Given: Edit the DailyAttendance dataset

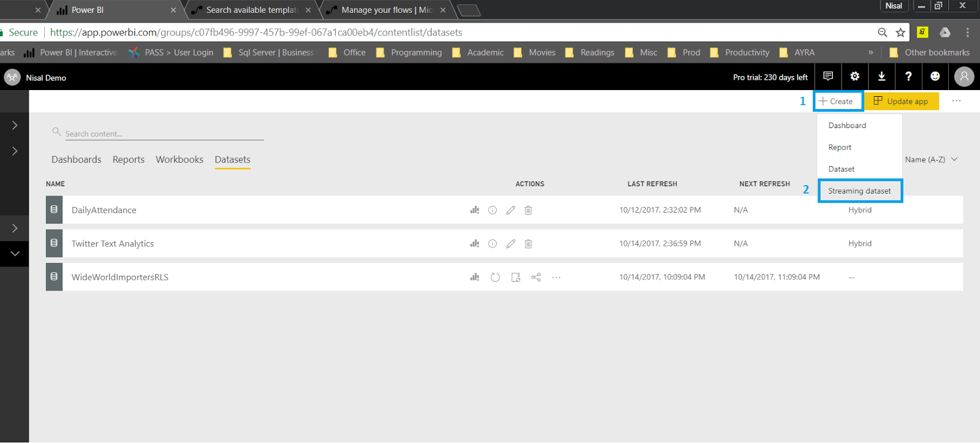Looking at the screenshot, I should pyautogui.click(x=511, y=210).
